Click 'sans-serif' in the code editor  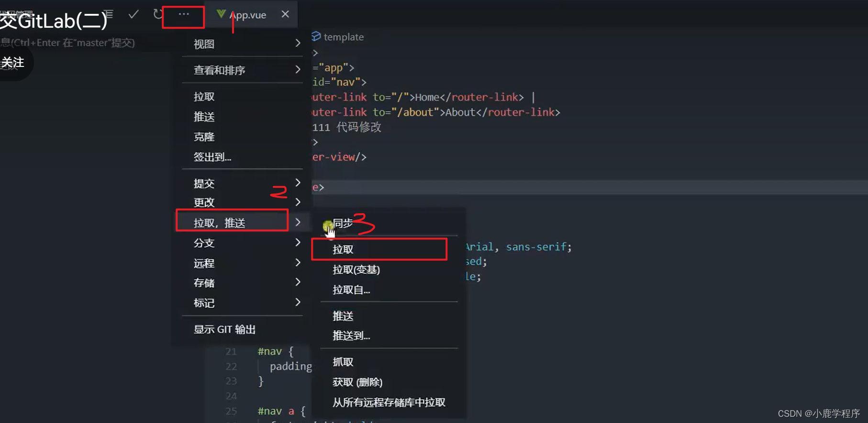click(535, 247)
